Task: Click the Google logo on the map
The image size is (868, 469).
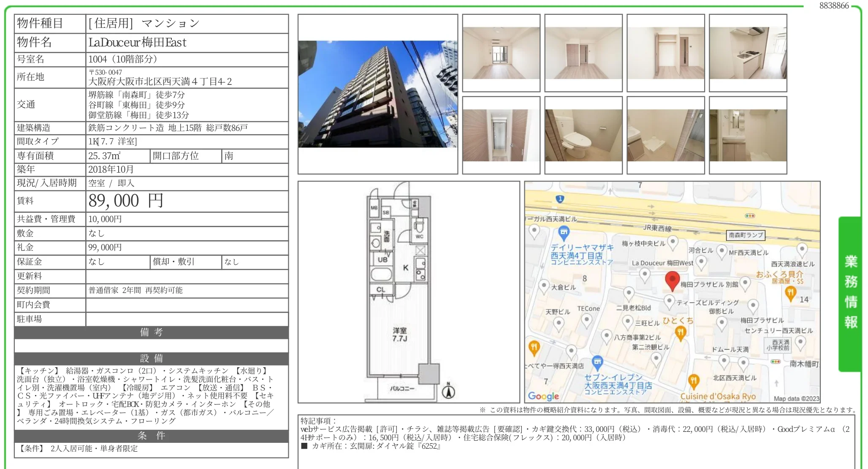Action: click(x=543, y=396)
